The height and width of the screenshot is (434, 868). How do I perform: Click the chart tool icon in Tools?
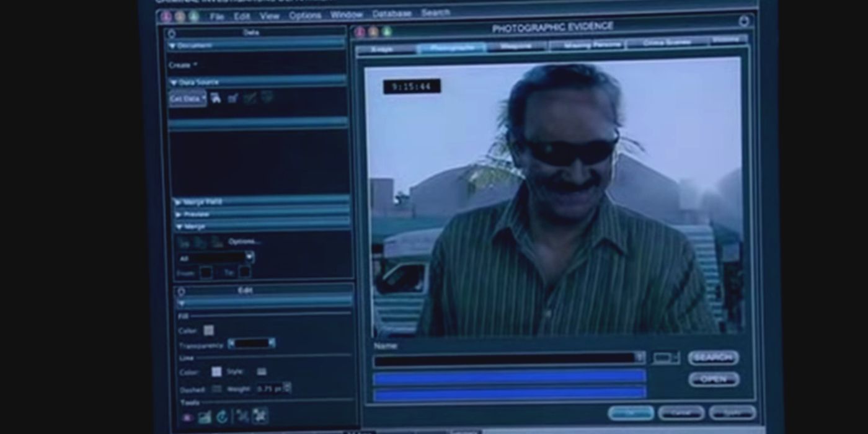(x=205, y=417)
